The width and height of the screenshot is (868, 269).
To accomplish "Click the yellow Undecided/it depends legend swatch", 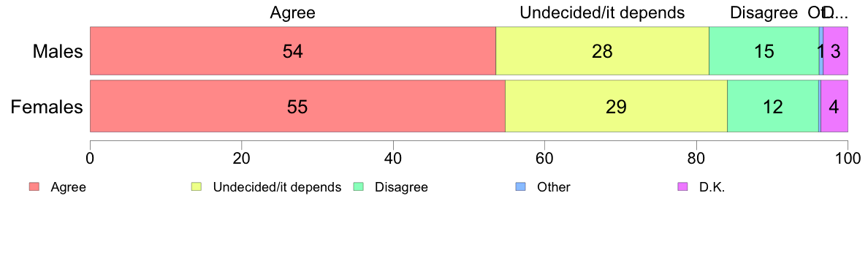I will [x=196, y=187].
